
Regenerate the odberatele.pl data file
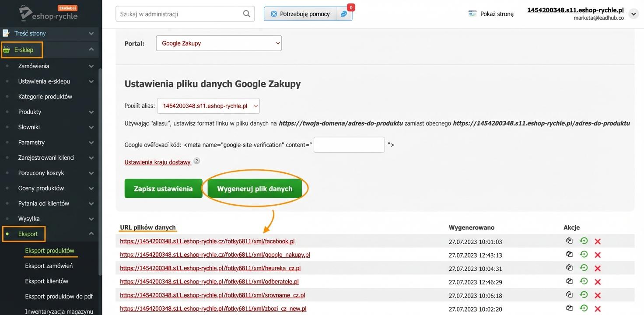(x=584, y=281)
